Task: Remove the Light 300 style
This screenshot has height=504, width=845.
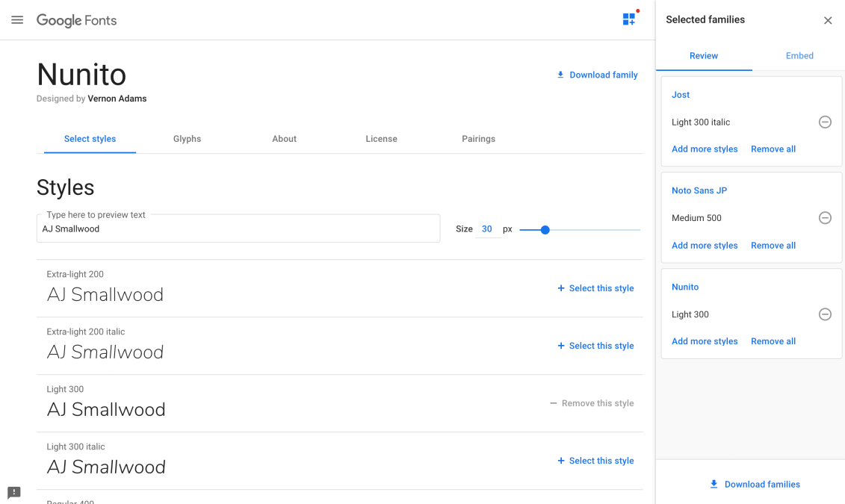Action: click(x=592, y=403)
